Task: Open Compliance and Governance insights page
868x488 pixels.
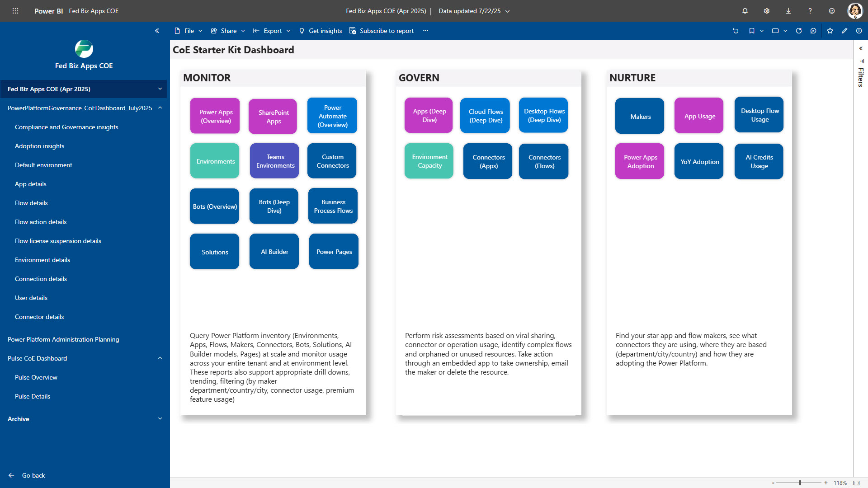Action: coord(66,127)
